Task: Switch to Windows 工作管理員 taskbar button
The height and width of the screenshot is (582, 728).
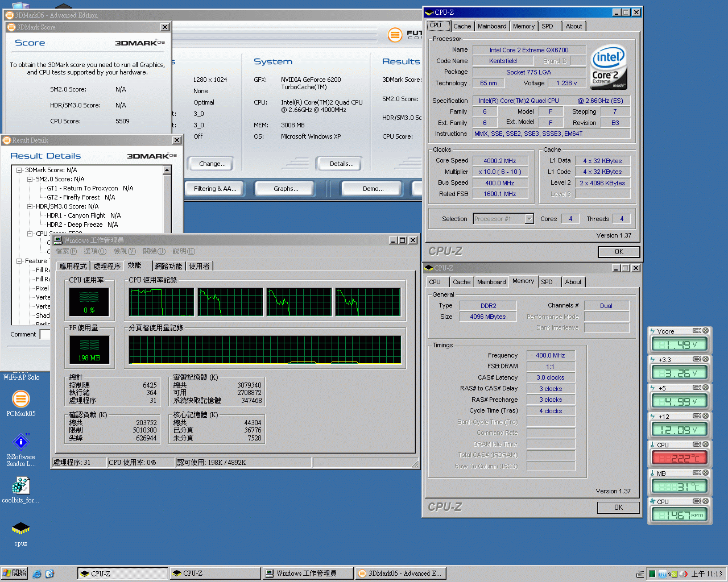Action: pos(308,573)
